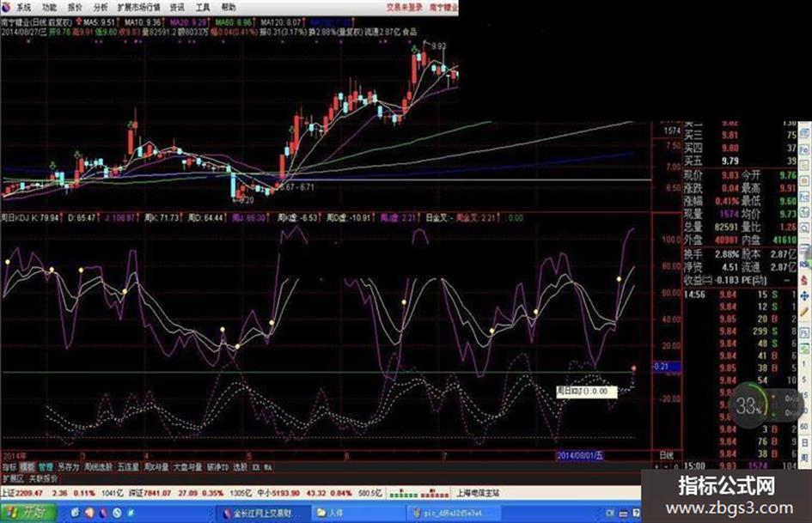812x523 pixels.
Task: Select the 选股 tab
Action: [241, 467]
